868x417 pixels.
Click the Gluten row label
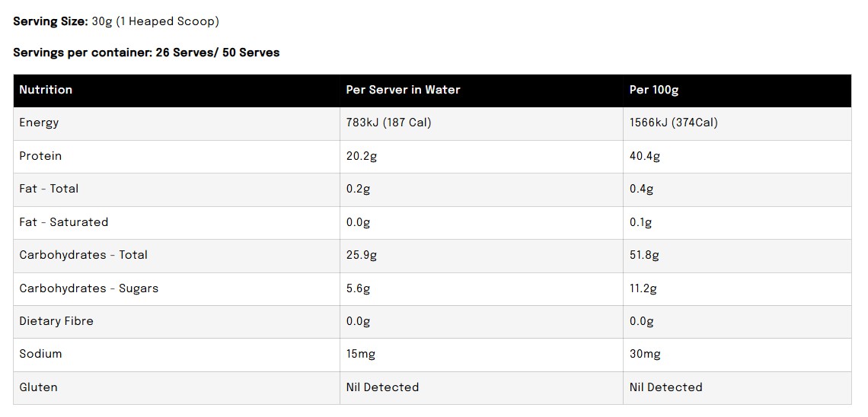pyautogui.click(x=38, y=387)
